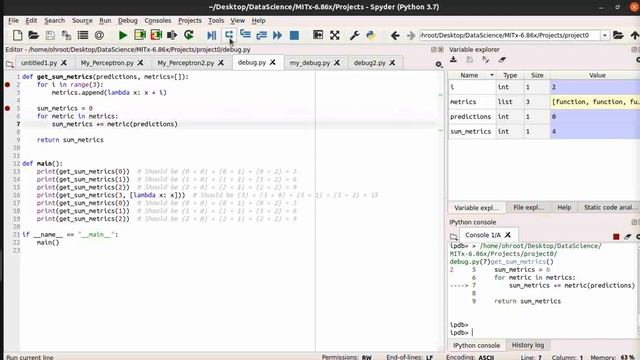Browse working directory folder icon
The image size is (640, 360).
tap(618, 35)
